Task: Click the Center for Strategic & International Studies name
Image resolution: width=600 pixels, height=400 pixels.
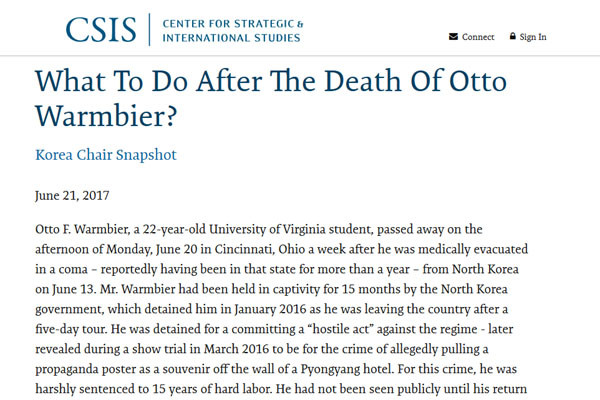Action: pyautogui.click(x=234, y=28)
